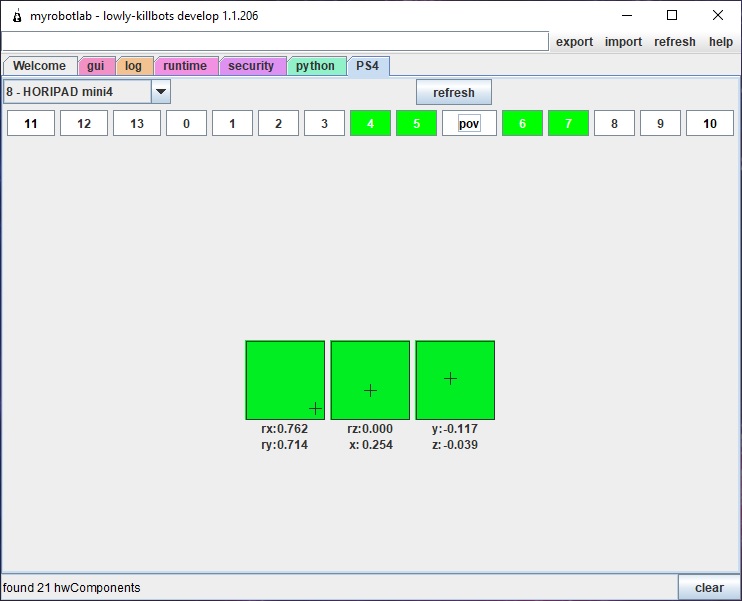This screenshot has height=601, width=742.
Task: Close the myrobotlab window
Action: (718, 16)
